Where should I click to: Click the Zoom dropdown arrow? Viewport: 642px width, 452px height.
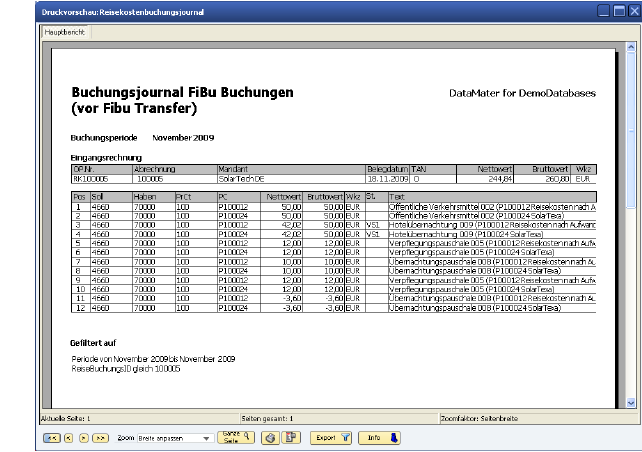[x=207, y=438]
